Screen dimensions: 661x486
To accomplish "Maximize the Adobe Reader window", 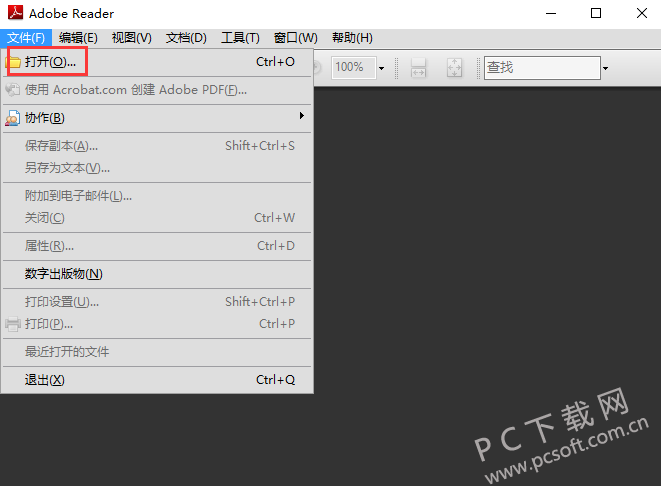I will point(596,13).
